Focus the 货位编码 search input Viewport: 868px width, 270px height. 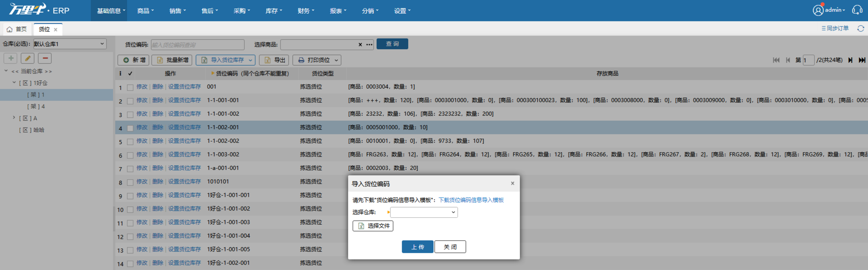tap(197, 45)
